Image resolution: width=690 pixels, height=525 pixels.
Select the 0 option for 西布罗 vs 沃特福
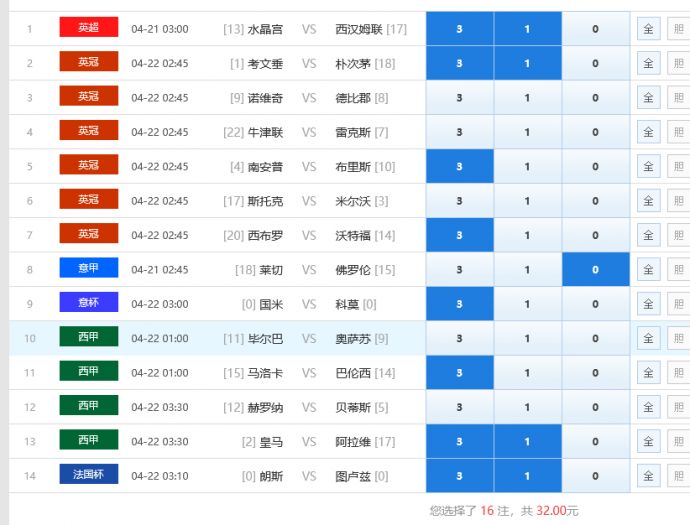pos(595,235)
